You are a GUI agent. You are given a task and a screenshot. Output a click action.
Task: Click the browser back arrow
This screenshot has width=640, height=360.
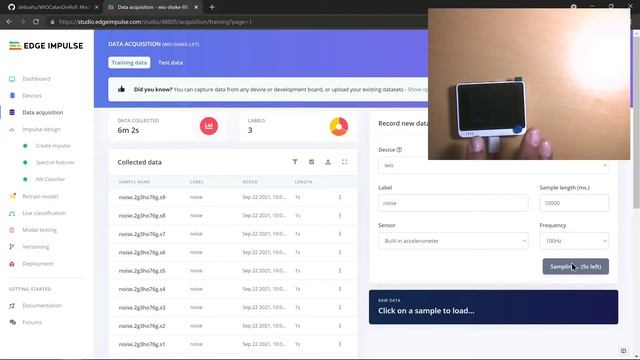[9, 22]
